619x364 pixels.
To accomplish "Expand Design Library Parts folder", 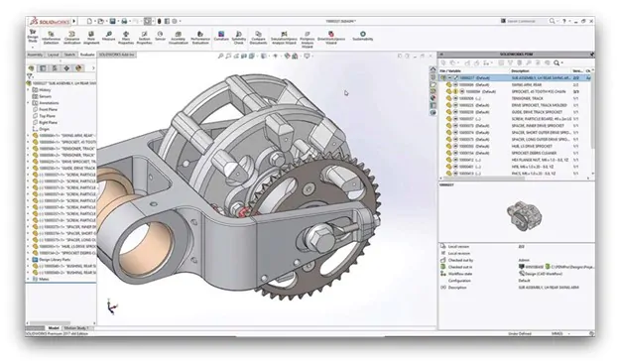I will tap(29, 260).
